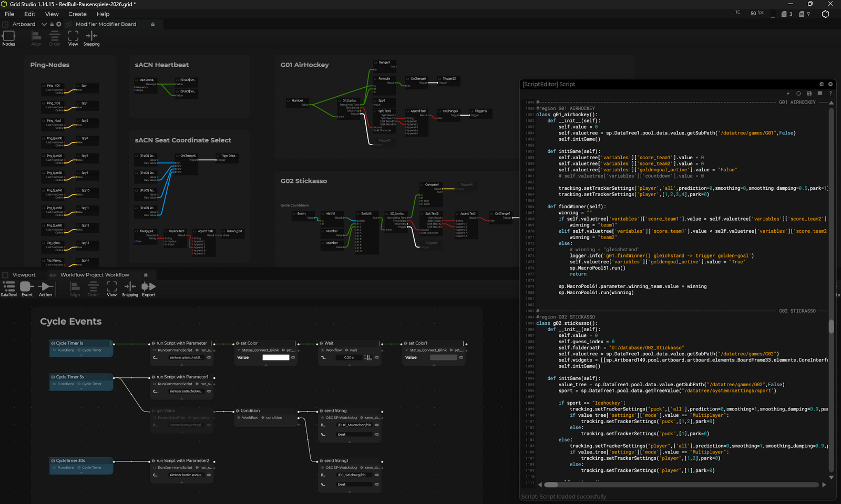
Task: Reload the script with the refresh icon
Action: tap(799, 94)
